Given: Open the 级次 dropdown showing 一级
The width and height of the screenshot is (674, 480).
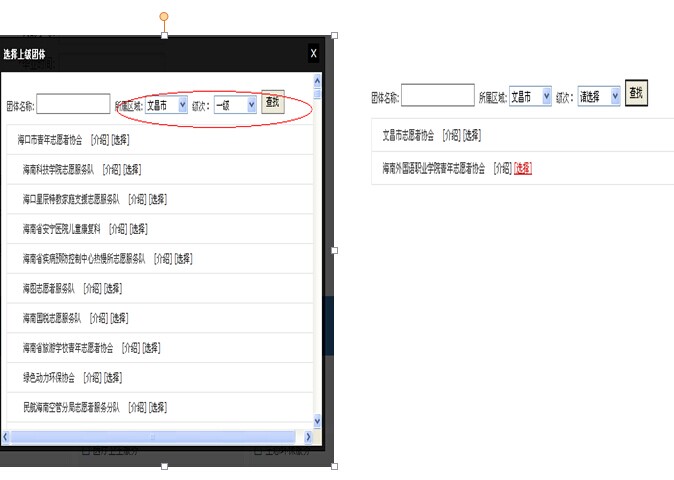Looking at the screenshot, I should point(235,104).
